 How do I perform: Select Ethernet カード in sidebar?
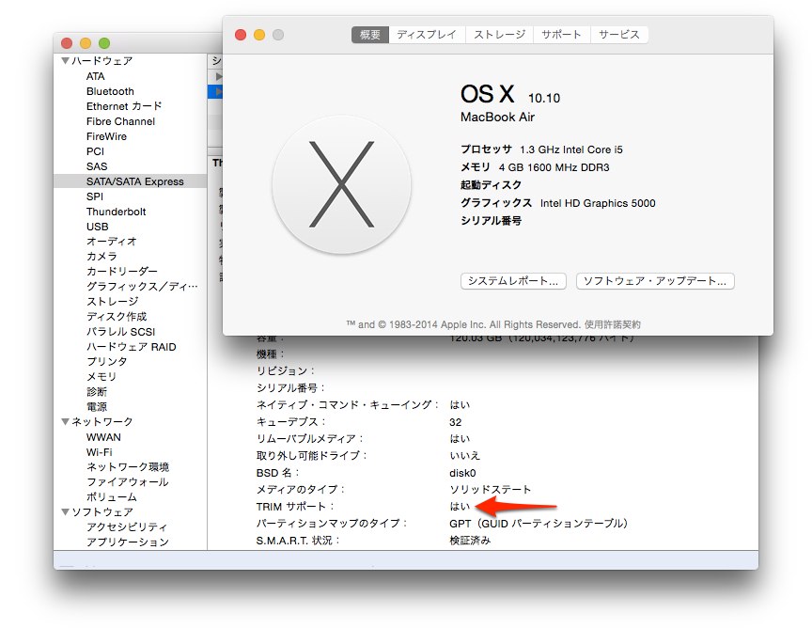tap(124, 106)
